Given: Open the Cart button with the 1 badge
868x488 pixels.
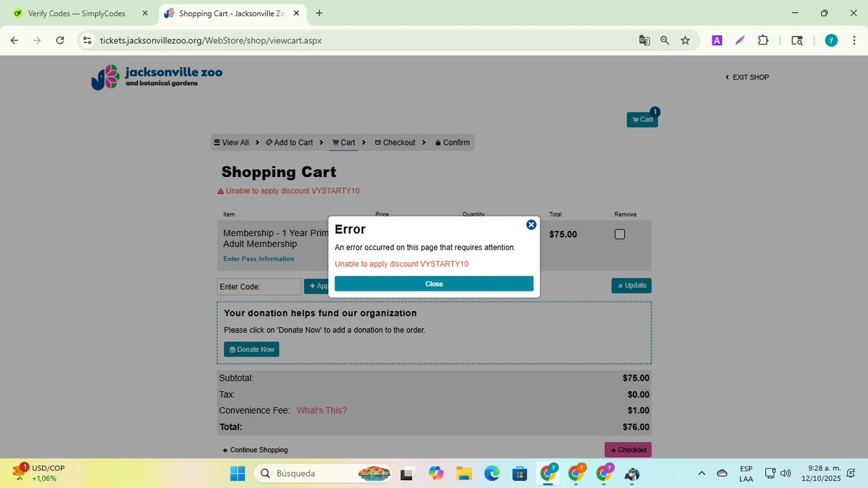Looking at the screenshot, I should point(642,119).
